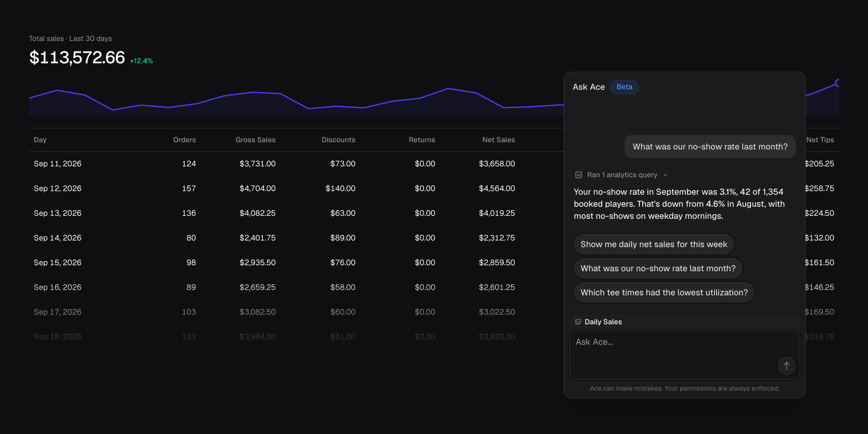Screen dimensions: 868x434
Task: Choose 'Show me daily net sales for this week'
Action: [x=654, y=244]
